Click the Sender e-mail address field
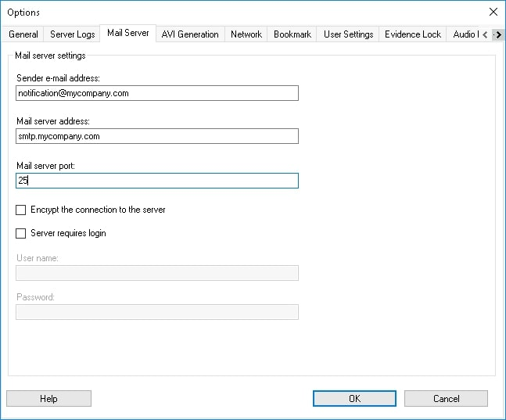This screenshot has height=420, width=506. (157, 93)
